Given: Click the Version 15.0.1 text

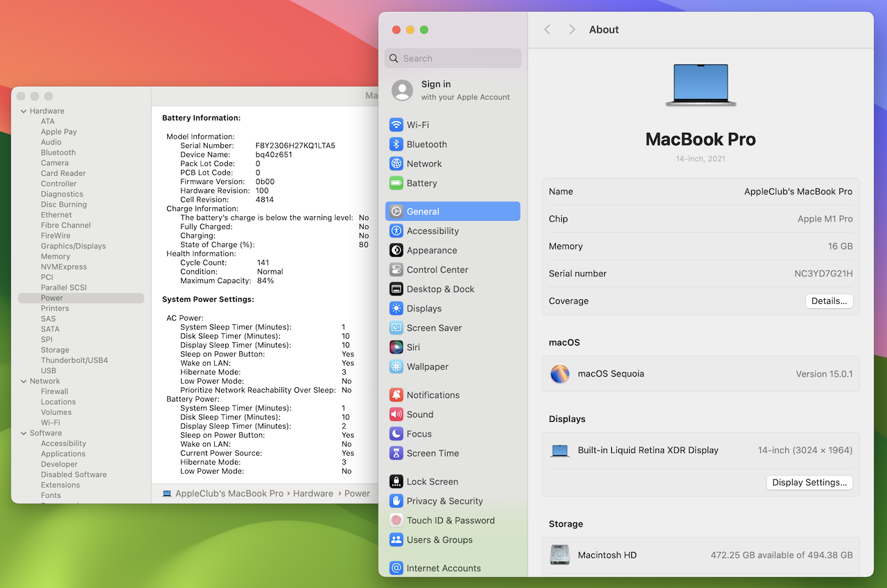Looking at the screenshot, I should (824, 374).
